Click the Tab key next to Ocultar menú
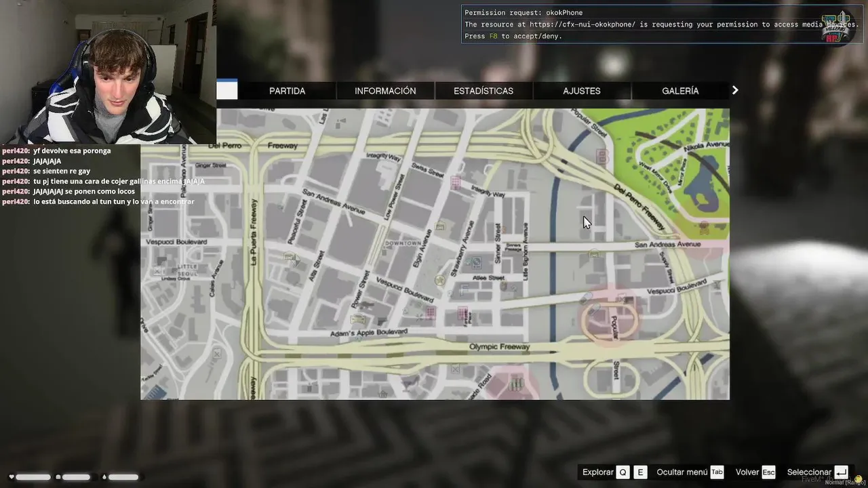The width and height of the screenshot is (868, 488). click(x=717, y=472)
